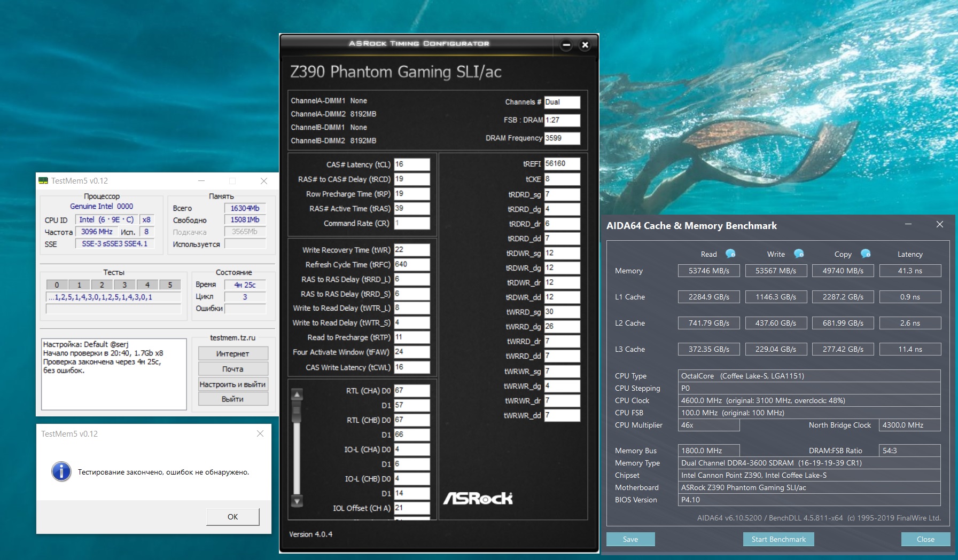Click the TestMem5 app icon in title bar

[x=43, y=180]
